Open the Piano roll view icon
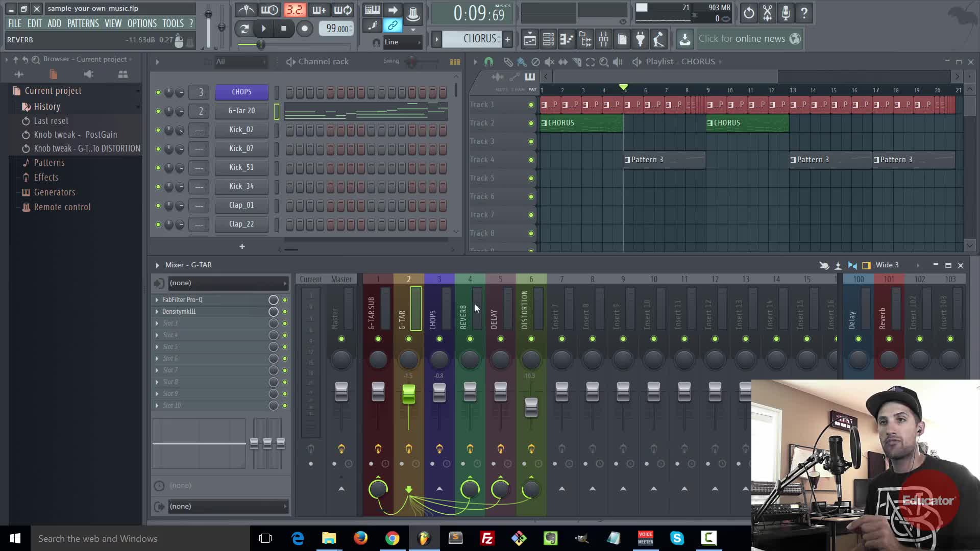Image resolution: width=980 pixels, height=551 pixels. 567,39
